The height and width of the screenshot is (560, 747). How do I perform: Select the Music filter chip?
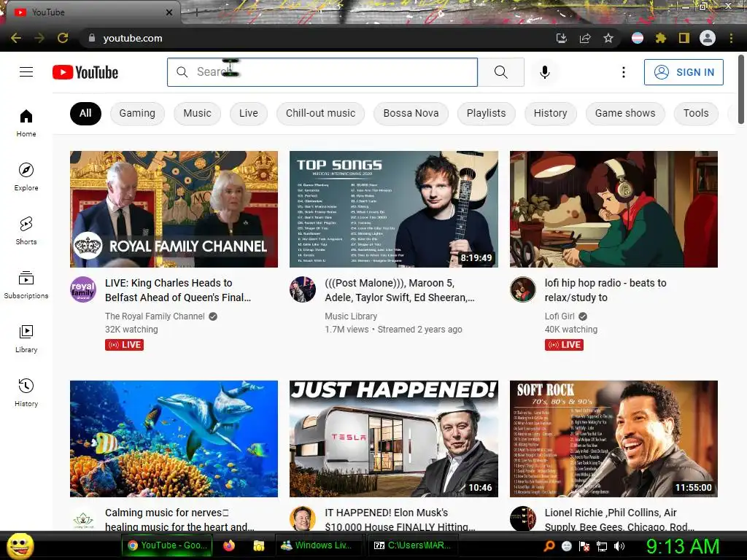[x=197, y=113]
